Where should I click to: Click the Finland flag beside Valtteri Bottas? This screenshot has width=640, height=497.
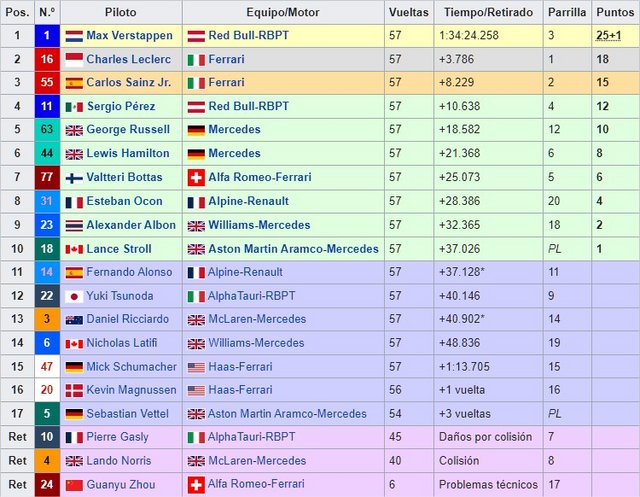tap(74, 178)
